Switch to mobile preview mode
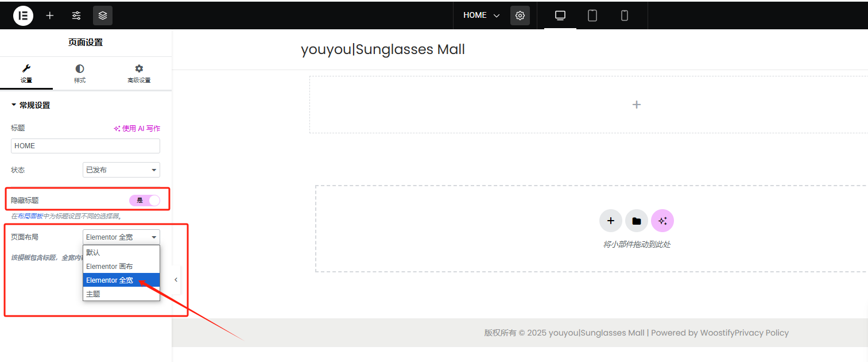Viewport: 868px width, 362px height. point(625,16)
